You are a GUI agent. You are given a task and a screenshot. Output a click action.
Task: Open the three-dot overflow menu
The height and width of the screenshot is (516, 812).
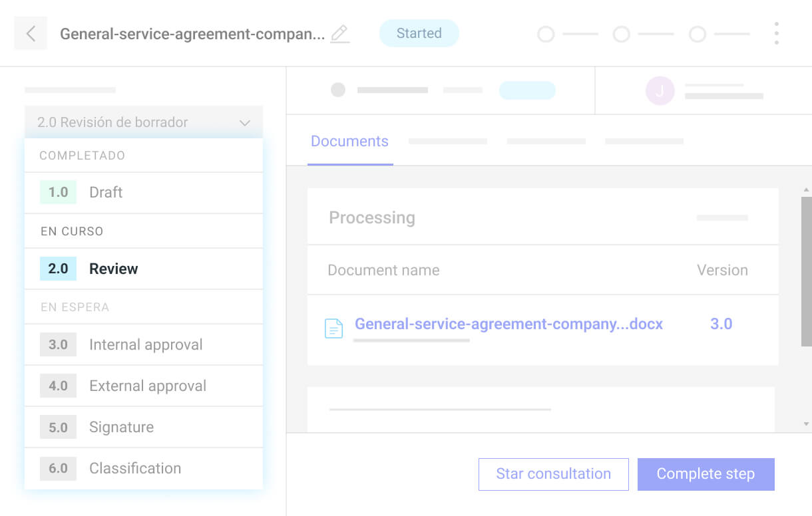pyautogui.click(x=777, y=33)
